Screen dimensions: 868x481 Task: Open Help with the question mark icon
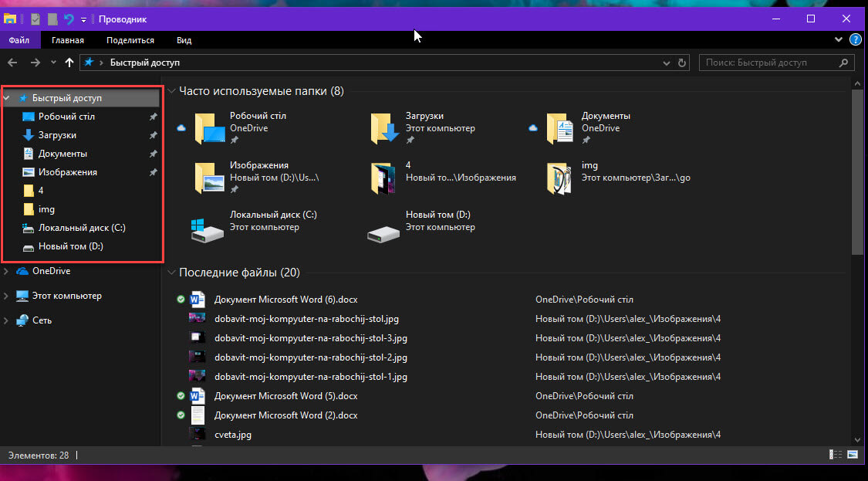(x=855, y=40)
